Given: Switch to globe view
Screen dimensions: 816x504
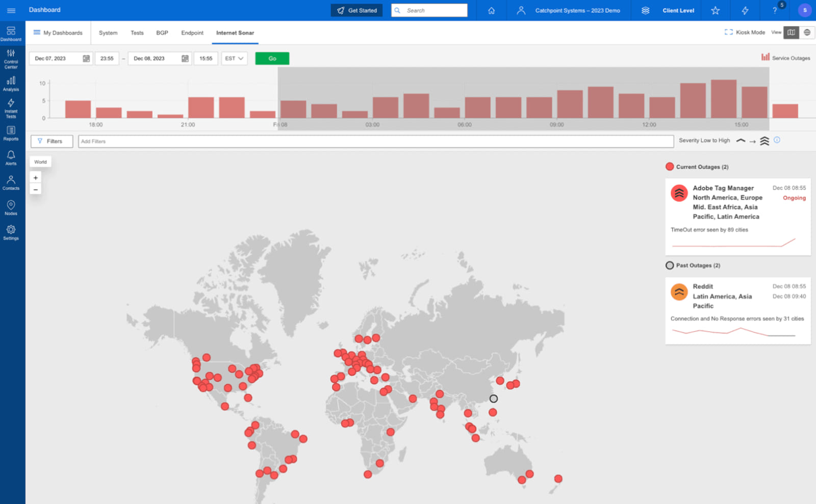Looking at the screenshot, I should pos(807,32).
